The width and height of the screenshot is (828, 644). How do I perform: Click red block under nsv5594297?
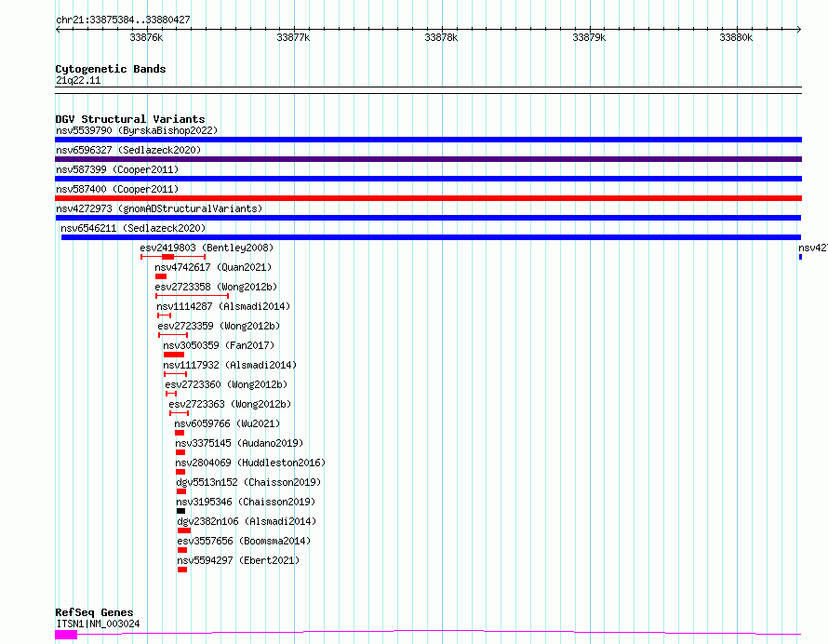pyautogui.click(x=182, y=570)
